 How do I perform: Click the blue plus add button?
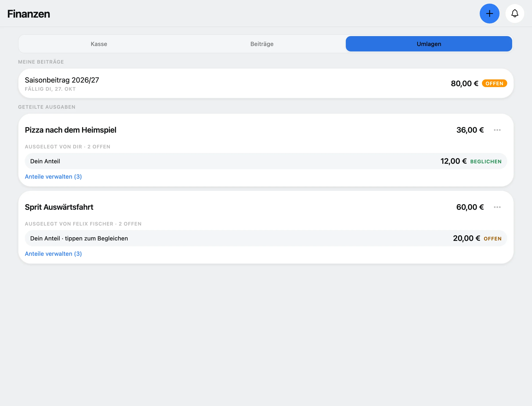click(x=489, y=14)
